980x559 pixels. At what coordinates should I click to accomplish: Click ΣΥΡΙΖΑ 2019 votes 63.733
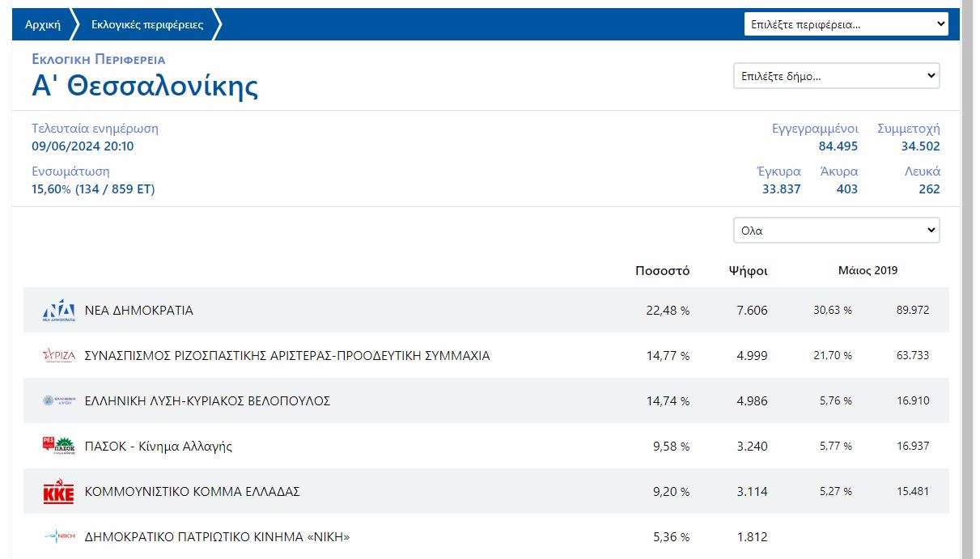[913, 355]
